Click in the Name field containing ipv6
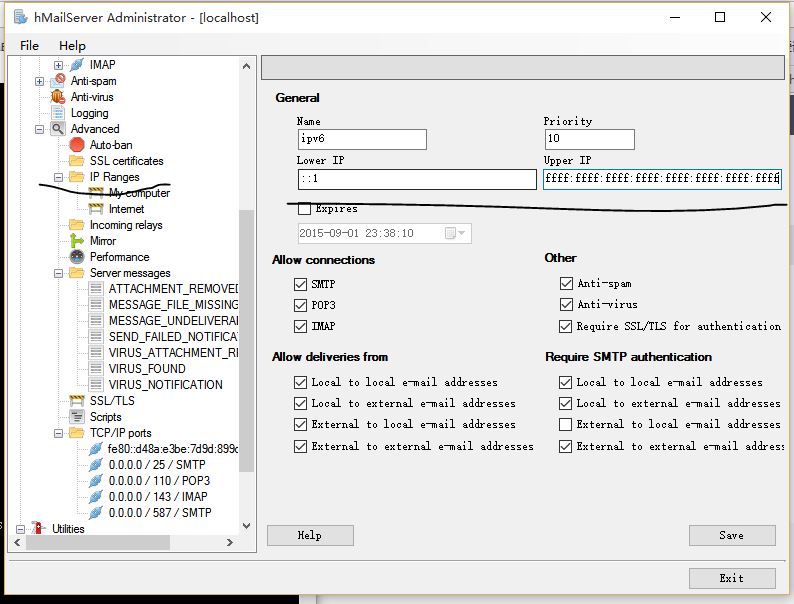The image size is (794, 604). (362, 139)
